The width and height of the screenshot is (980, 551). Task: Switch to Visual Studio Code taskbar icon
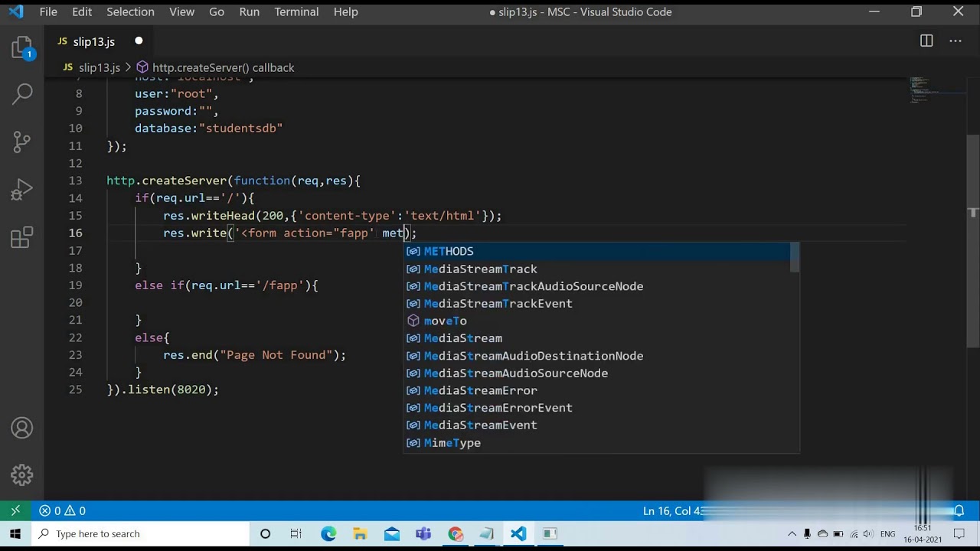[518, 533]
